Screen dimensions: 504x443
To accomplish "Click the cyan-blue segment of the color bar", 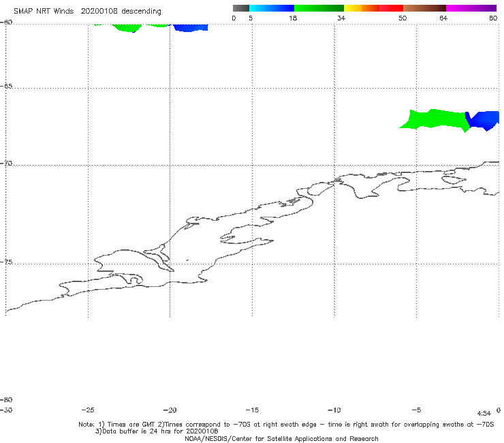I will click(272, 8).
